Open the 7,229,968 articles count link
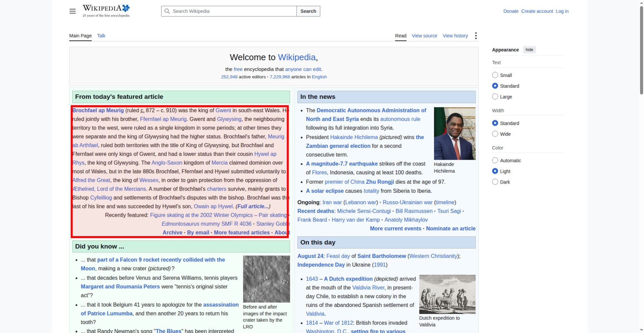 (280, 77)
